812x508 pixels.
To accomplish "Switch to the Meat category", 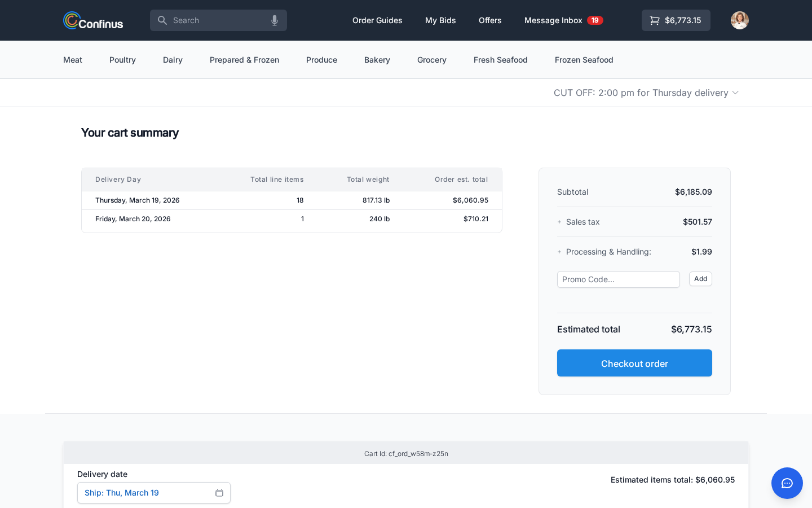I will [72, 60].
